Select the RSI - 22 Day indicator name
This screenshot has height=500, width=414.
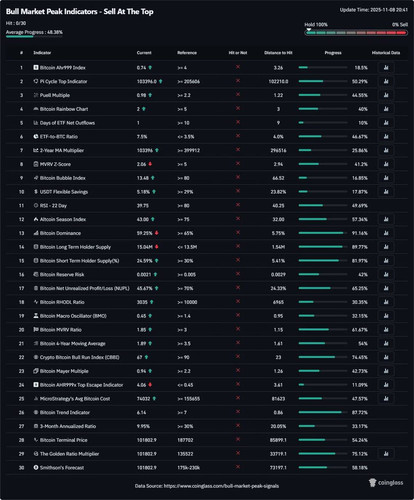(x=53, y=206)
